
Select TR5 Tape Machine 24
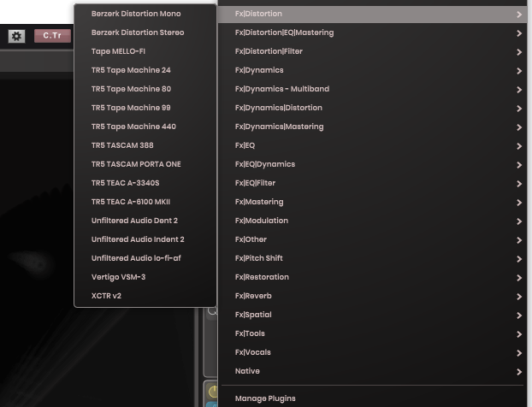point(145,70)
